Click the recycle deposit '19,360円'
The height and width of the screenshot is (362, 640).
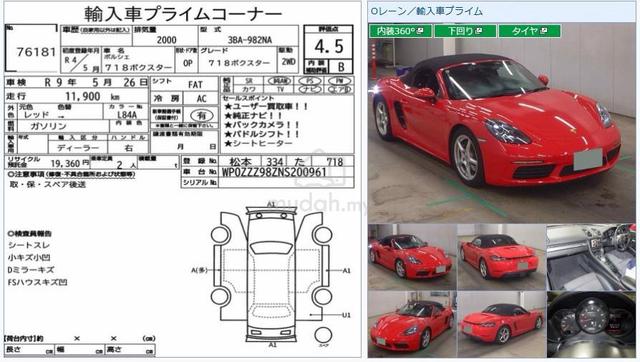(x=70, y=164)
